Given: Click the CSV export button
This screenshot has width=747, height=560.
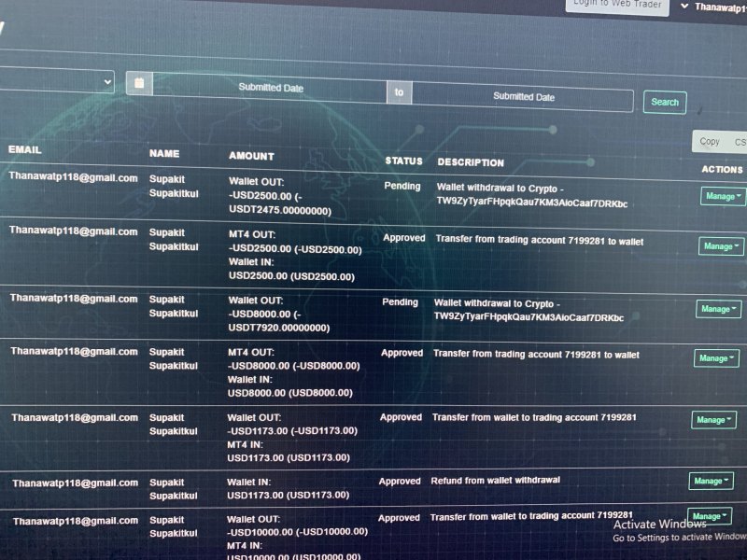Looking at the screenshot, I should [x=740, y=142].
